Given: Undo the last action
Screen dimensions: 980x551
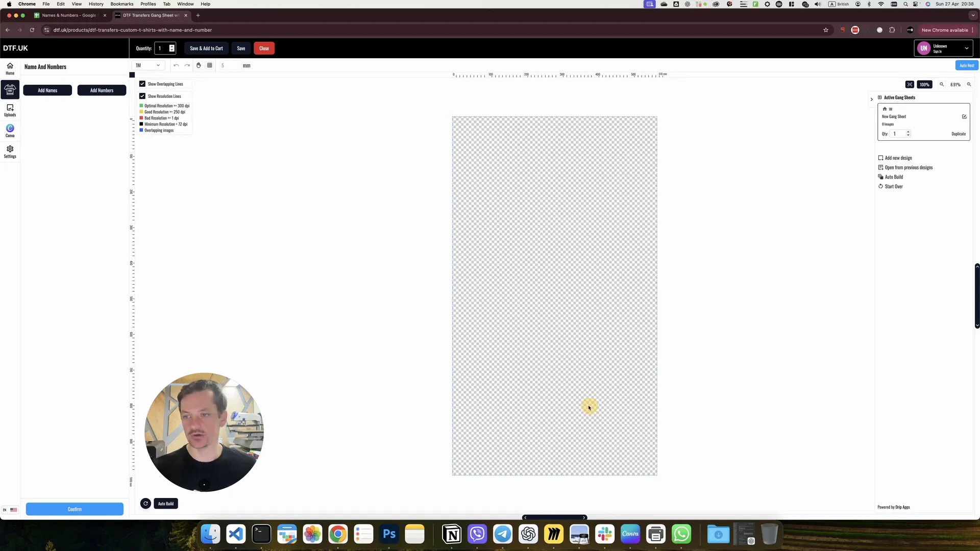Looking at the screenshot, I should [x=176, y=65].
